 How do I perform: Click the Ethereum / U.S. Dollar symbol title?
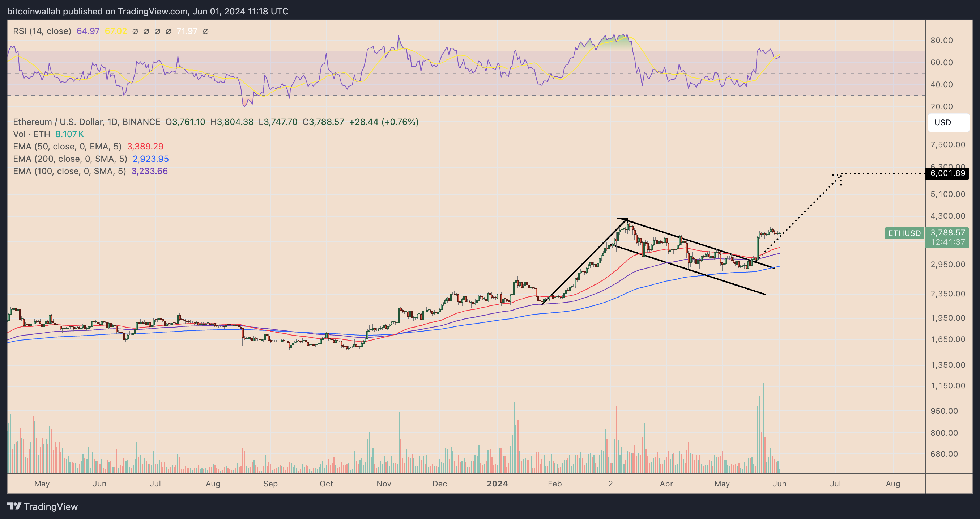(x=86, y=122)
